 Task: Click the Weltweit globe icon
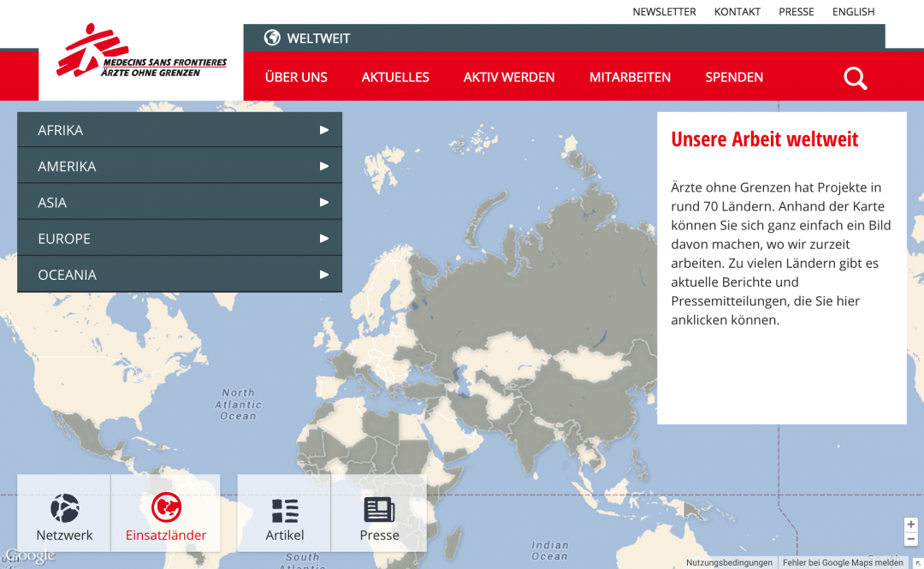(x=272, y=38)
